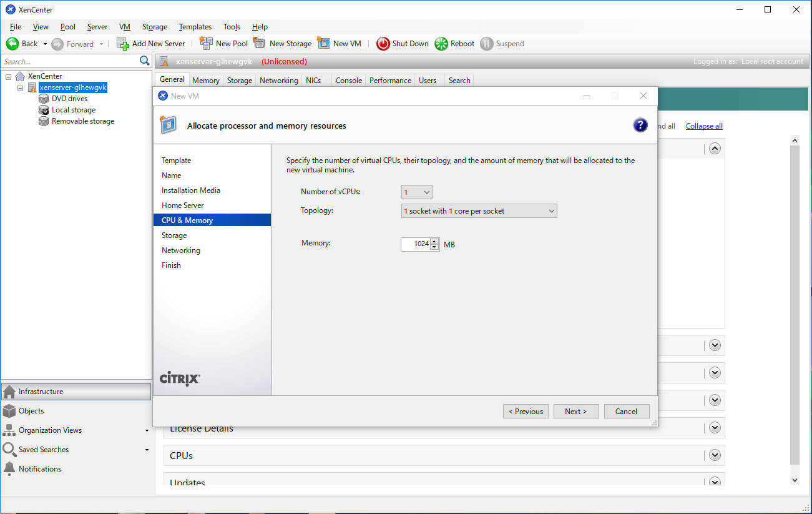Click the DVD drives storage icon

click(x=44, y=99)
